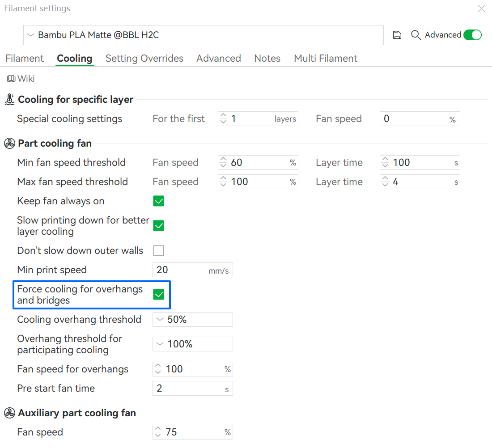
Task: Open the Advanced tab
Action: coord(219,59)
